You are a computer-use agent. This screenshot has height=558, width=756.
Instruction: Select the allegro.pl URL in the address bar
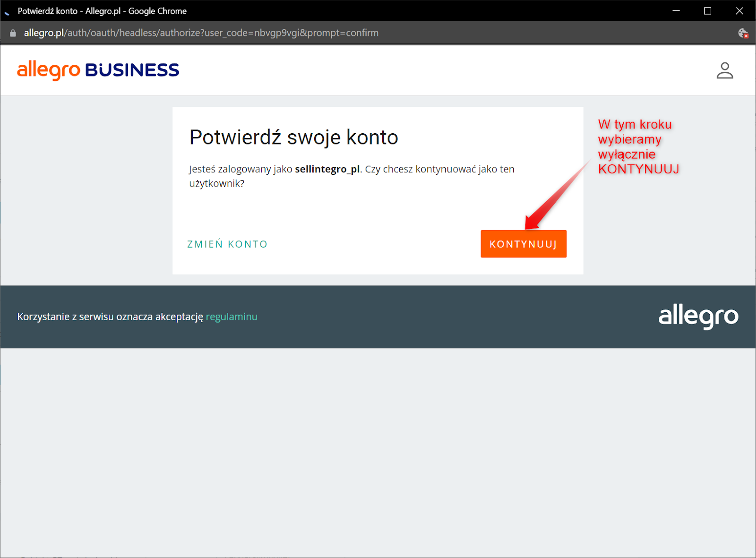(201, 33)
